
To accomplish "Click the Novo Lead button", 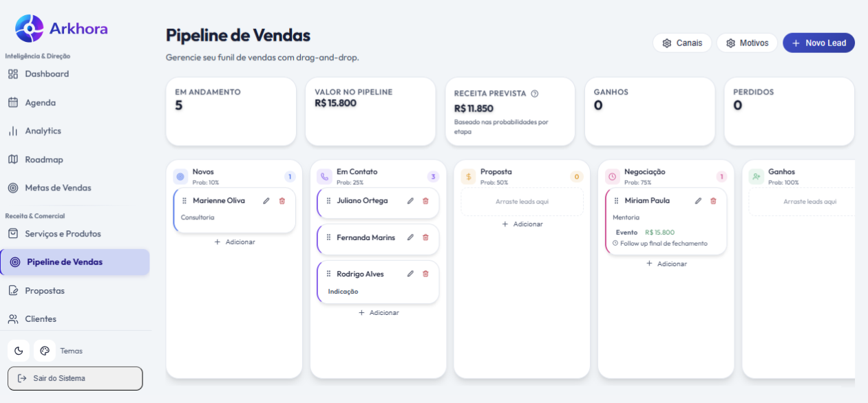I will (818, 43).
